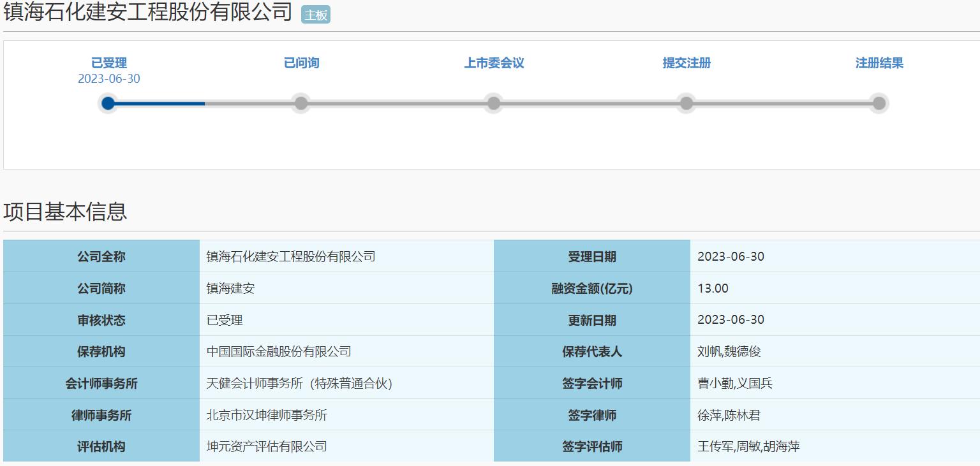This screenshot has height=466, width=980.
Task: Open the 提交注册 stage label
Action: click(x=687, y=63)
